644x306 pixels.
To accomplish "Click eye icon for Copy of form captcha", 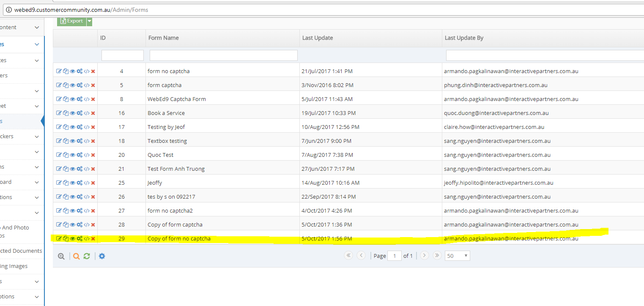I will coord(72,225).
